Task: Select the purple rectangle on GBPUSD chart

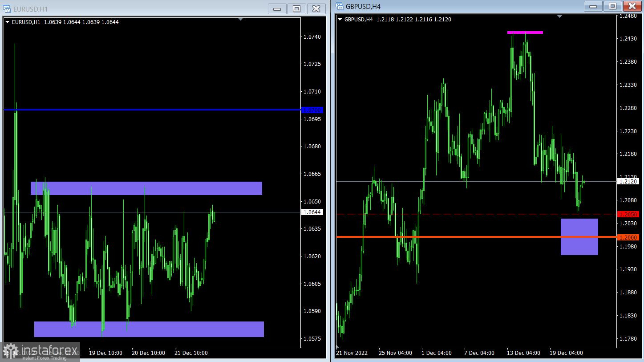Action: click(579, 237)
